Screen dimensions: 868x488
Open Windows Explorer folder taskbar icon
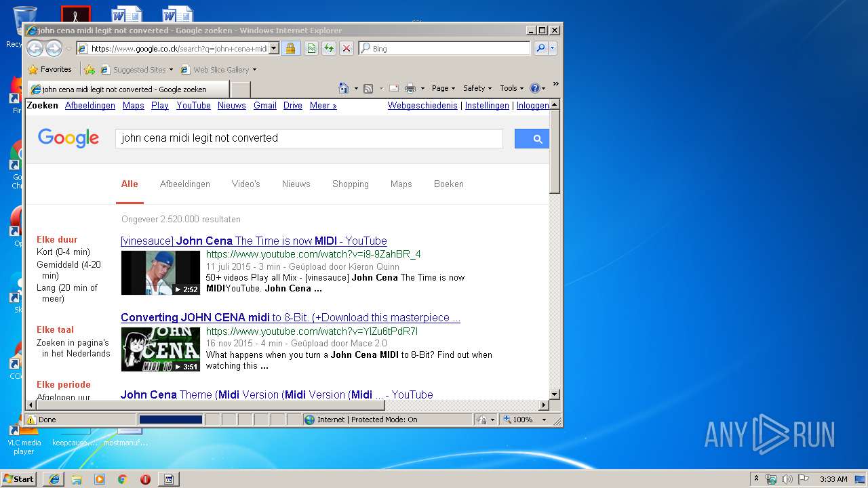pyautogui.click(x=77, y=479)
